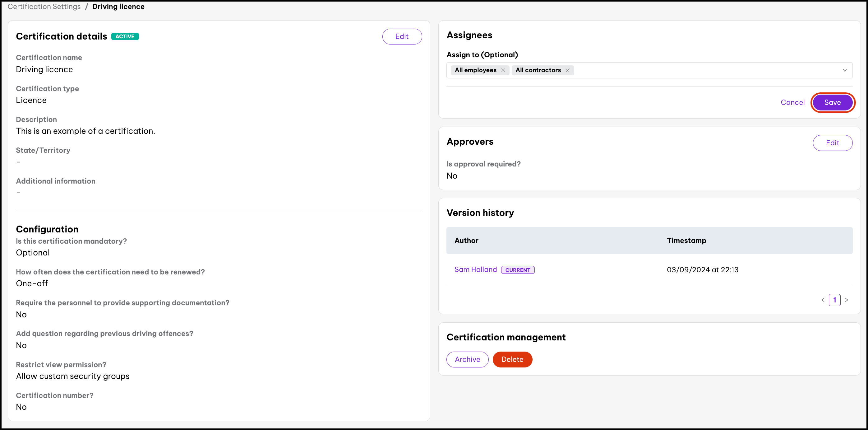Archive this certification
Viewport: 868px width, 430px height.
pyautogui.click(x=467, y=359)
